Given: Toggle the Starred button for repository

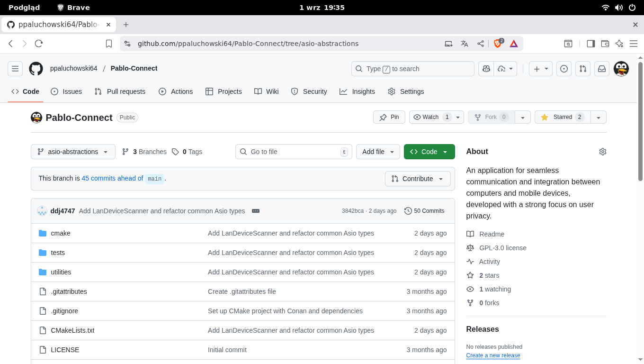Looking at the screenshot, I should [x=563, y=117].
